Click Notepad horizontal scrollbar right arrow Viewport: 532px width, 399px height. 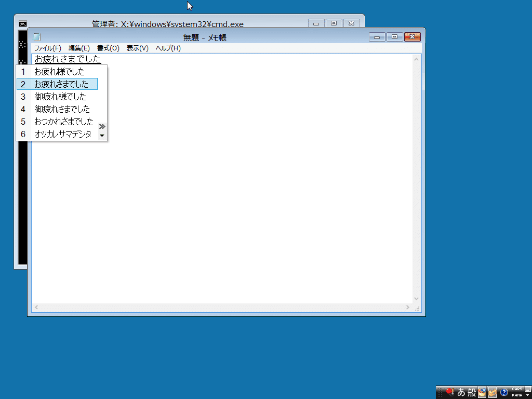408,308
